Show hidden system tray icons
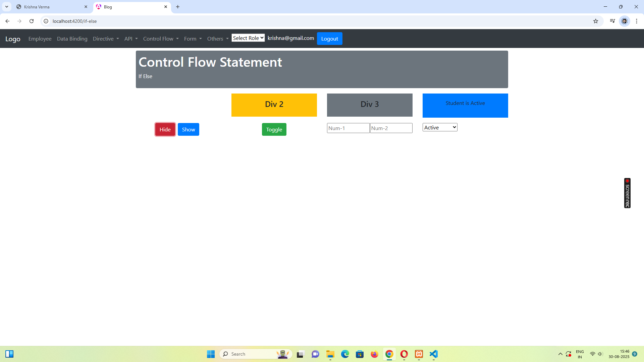 click(x=560, y=354)
